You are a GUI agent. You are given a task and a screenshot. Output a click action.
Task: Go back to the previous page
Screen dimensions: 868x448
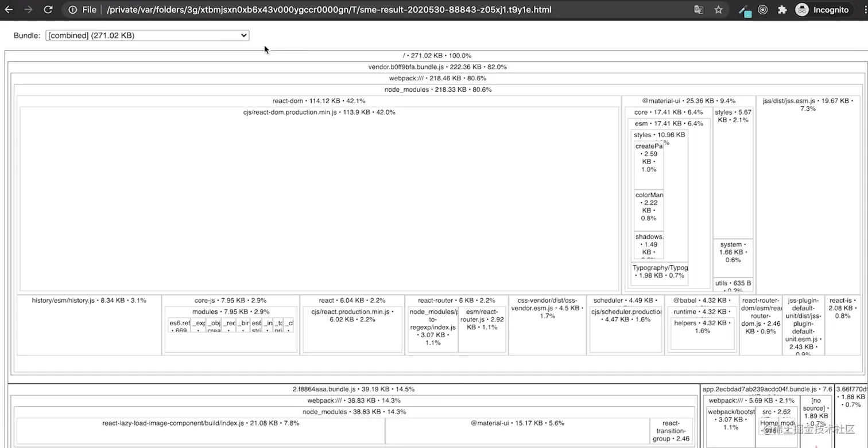point(9,9)
